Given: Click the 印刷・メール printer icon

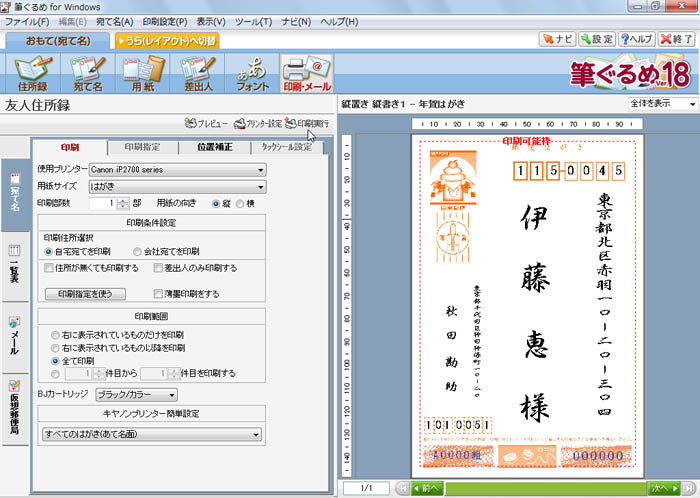Looking at the screenshot, I should (x=305, y=74).
